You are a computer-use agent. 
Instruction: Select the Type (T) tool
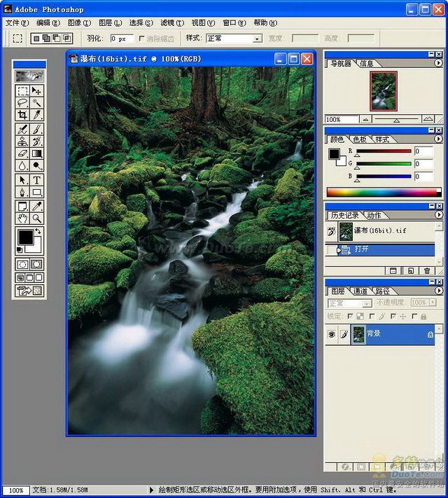point(37,180)
